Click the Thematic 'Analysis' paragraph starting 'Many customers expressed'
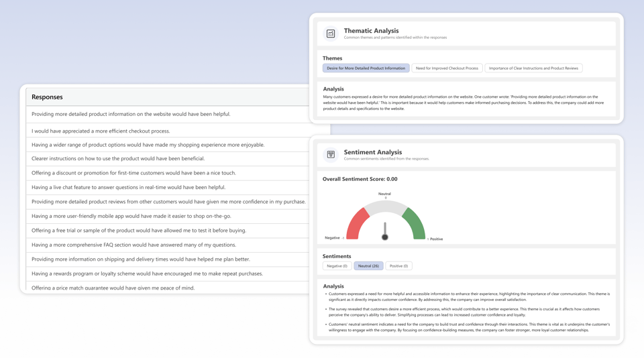This screenshot has height=358, width=644. [464, 103]
